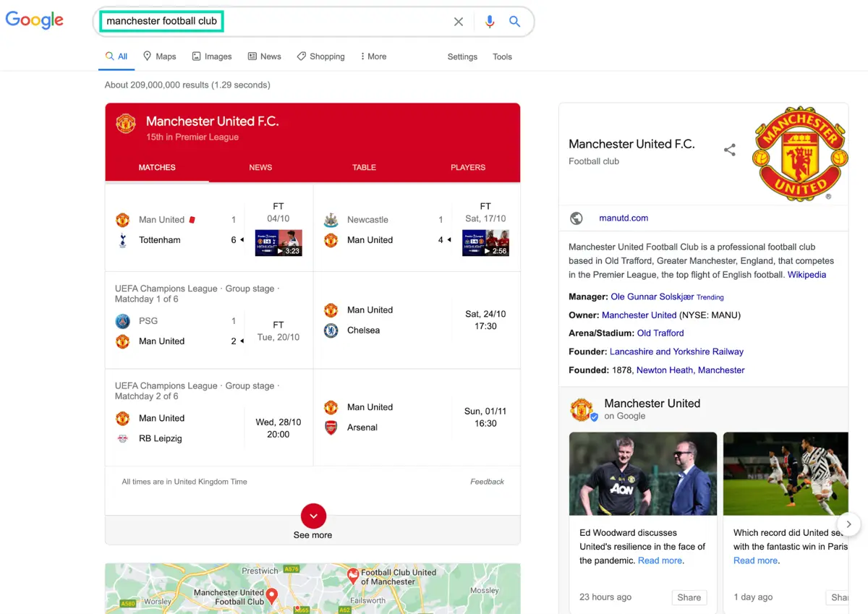Open the Wikipedia link
The image size is (868, 614).
[807, 275]
